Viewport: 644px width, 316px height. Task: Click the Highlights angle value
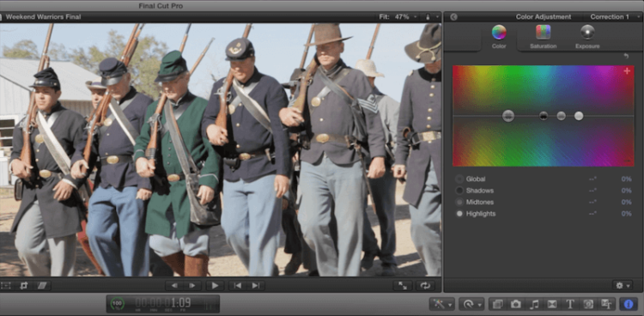pyautogui.click(x=592, y=214)
